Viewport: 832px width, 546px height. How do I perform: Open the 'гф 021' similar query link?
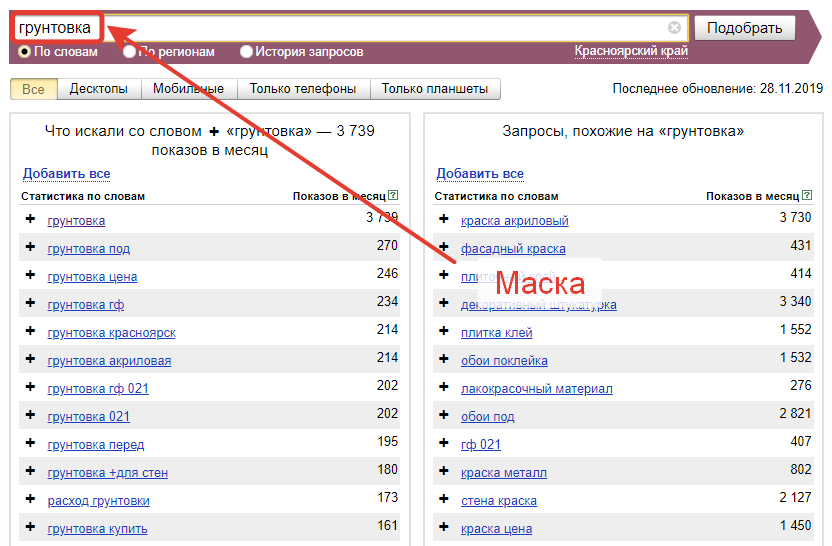[x=481, y=445]
